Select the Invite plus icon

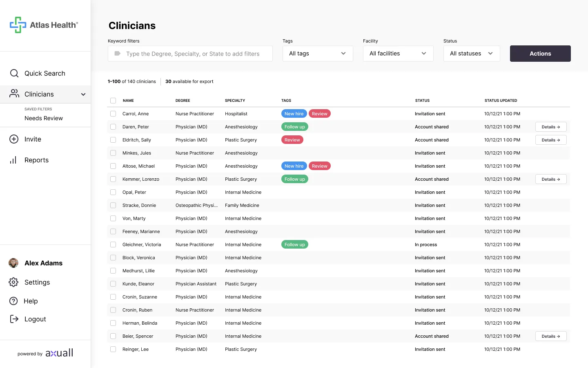(14, 139)
